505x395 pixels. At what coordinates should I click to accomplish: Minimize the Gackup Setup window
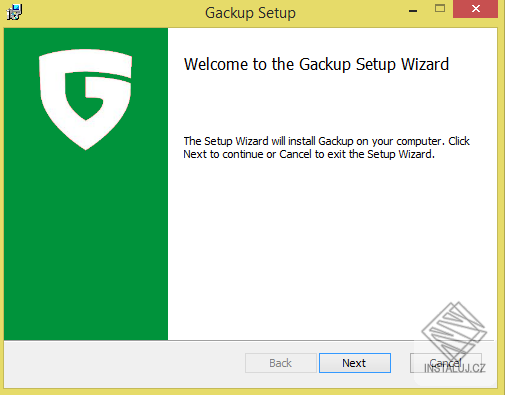(x=413, y=11)
